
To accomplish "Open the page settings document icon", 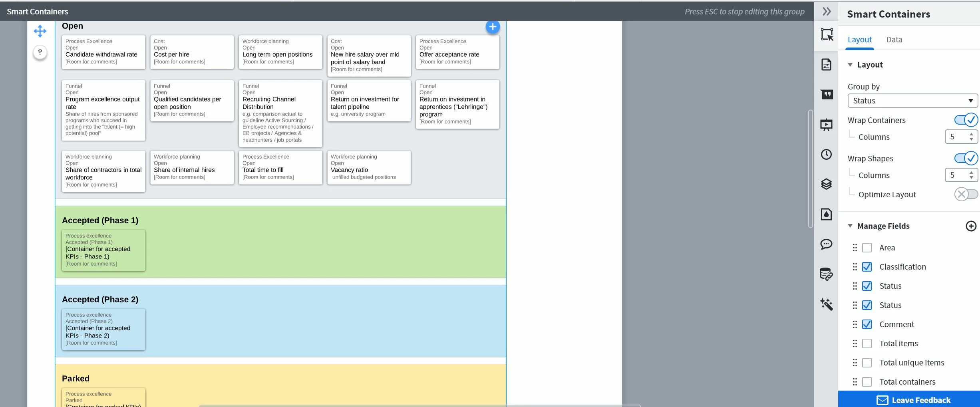I will coord(826,64).
